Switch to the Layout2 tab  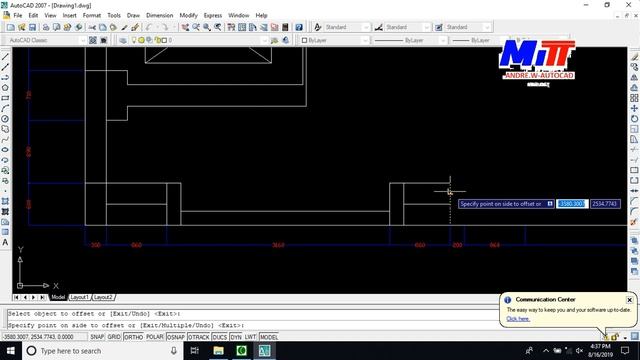coord(103,297)
